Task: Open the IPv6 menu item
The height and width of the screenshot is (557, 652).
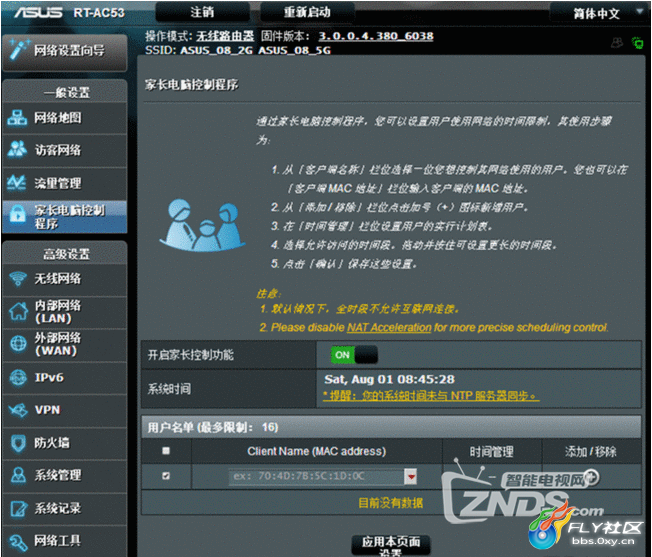Action: [x=64, y=377]
